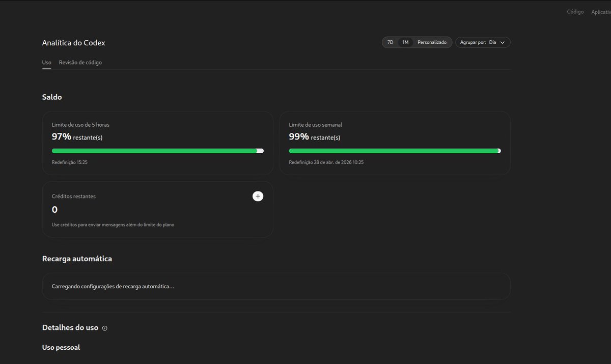Open the Código link in top navigation
Screen dimensions: 611x364
point(575,12)
